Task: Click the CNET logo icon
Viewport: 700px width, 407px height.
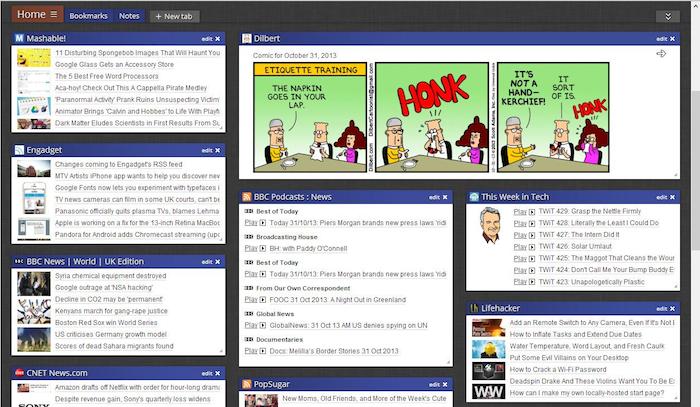Action: [19, 373]
